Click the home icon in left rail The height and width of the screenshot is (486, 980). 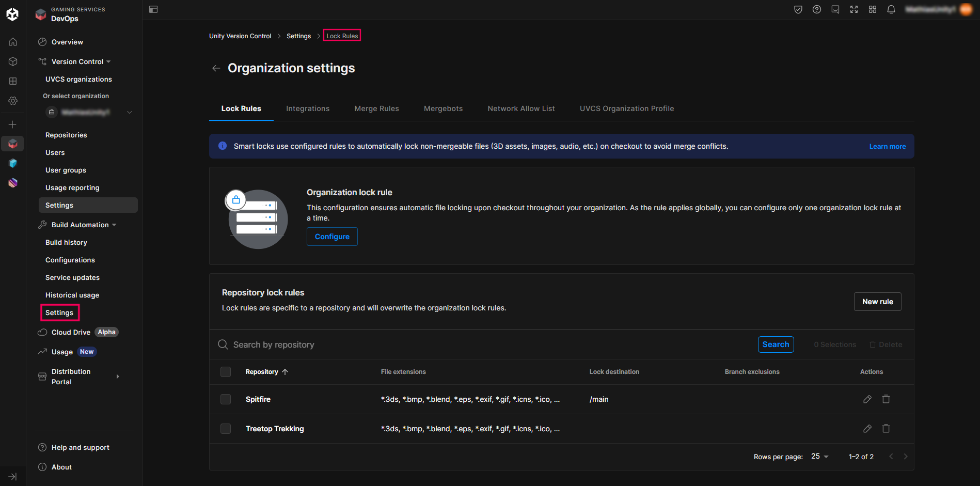(13, 42)
